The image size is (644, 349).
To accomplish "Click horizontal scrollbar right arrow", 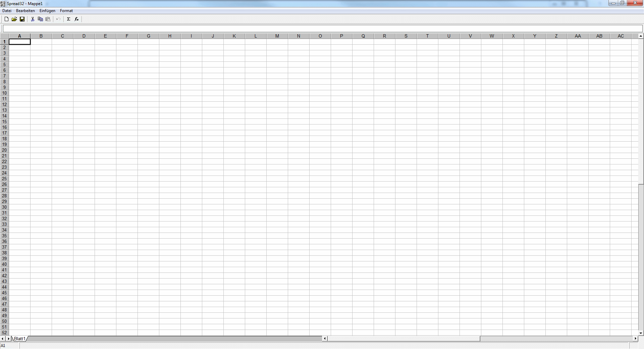I will [x=635, y=339].
